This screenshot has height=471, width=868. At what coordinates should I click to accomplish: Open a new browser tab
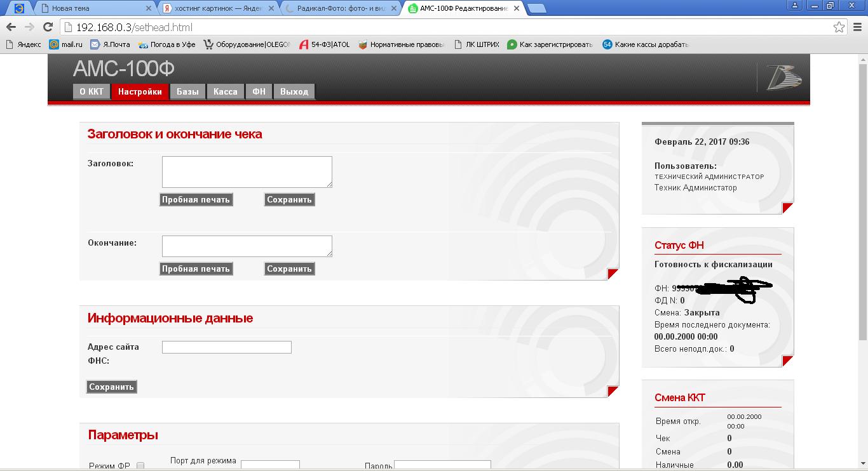coord(537,8)
